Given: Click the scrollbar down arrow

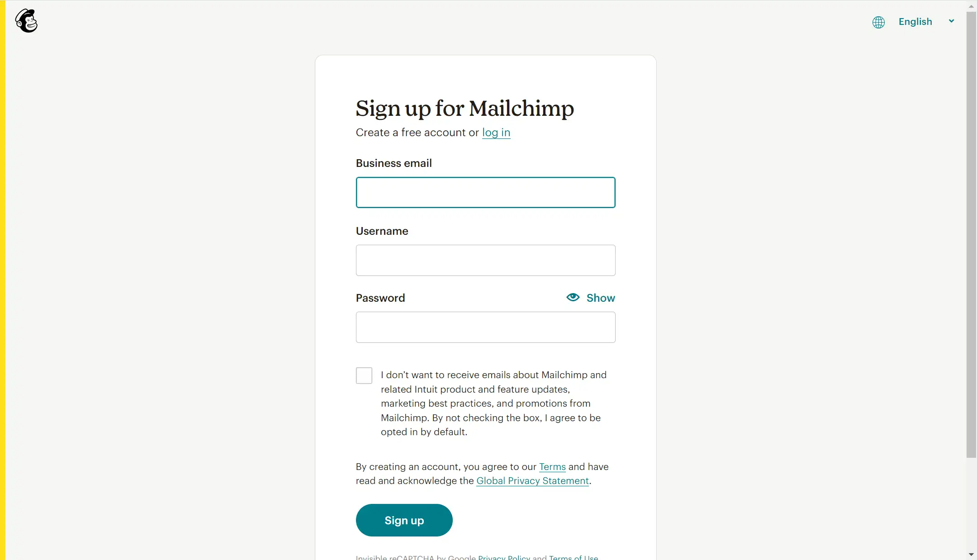Looking at the screenshot, I should [x=971, y=554].
